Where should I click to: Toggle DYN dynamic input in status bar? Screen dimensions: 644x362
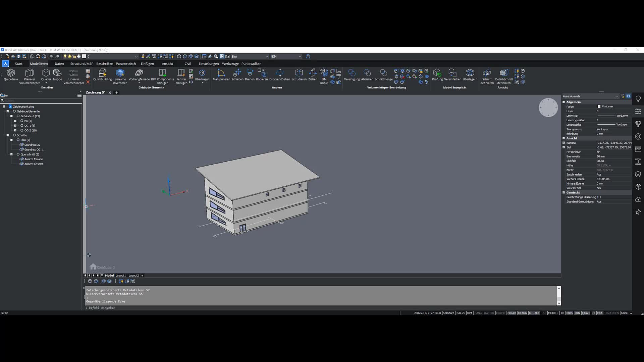click(x=577, y=313)
